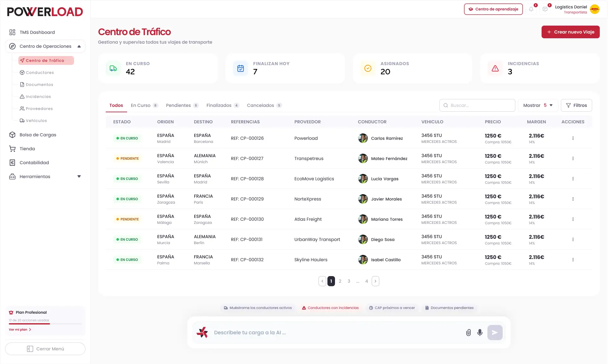Open actions menu for Mariana Torres row
This screenshot has width=608, height=364.
click(x=573, y=219)
